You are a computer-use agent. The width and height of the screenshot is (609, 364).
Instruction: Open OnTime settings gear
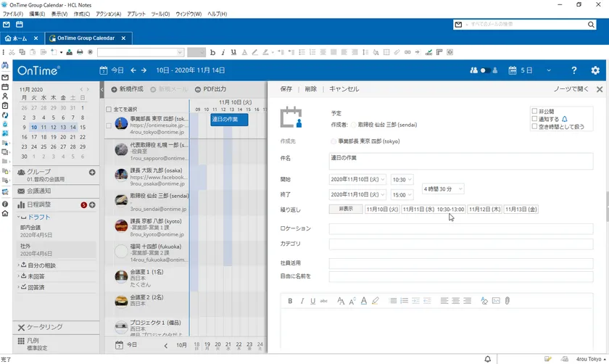click(595, 70)
